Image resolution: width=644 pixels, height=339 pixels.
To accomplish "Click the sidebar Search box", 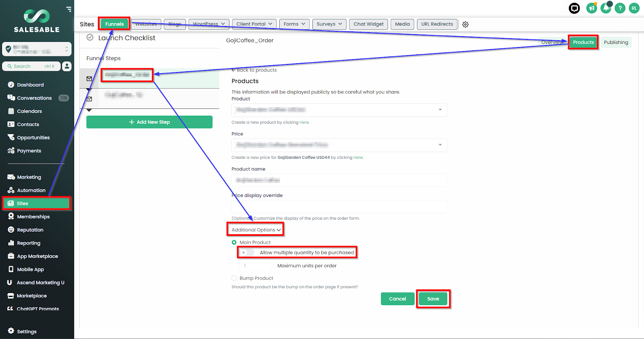I will click(31, 66).
